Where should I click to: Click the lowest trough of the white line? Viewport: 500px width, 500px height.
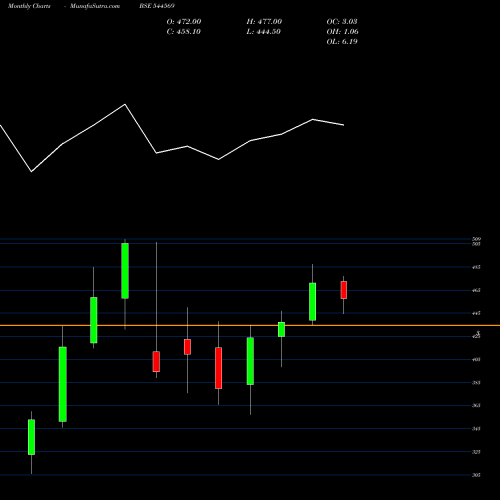click(x=31, y=172)
